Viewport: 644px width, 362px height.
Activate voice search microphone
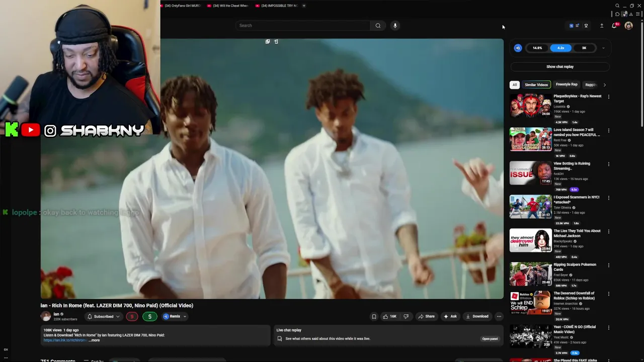(395, 26)
